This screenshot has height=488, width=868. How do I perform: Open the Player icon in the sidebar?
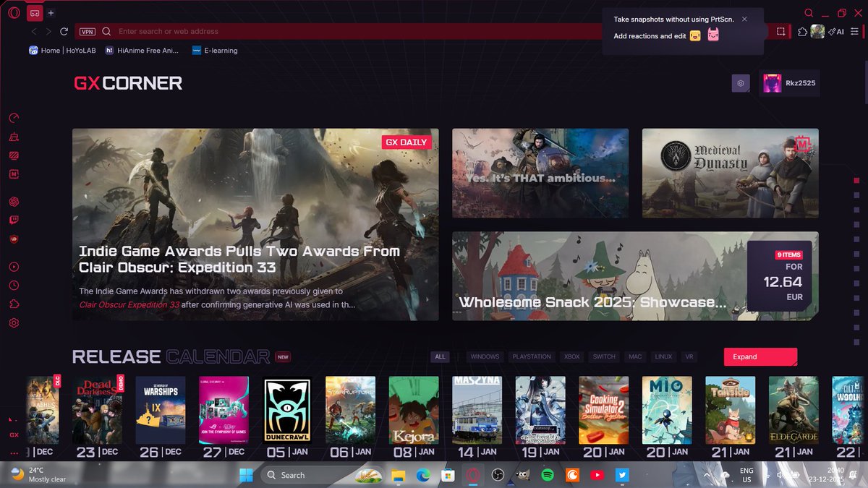point(14,267)
